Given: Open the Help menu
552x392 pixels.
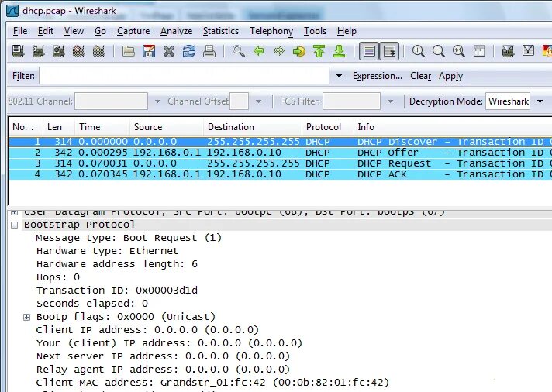Looking at the screenshot, I should click(347, 31).
